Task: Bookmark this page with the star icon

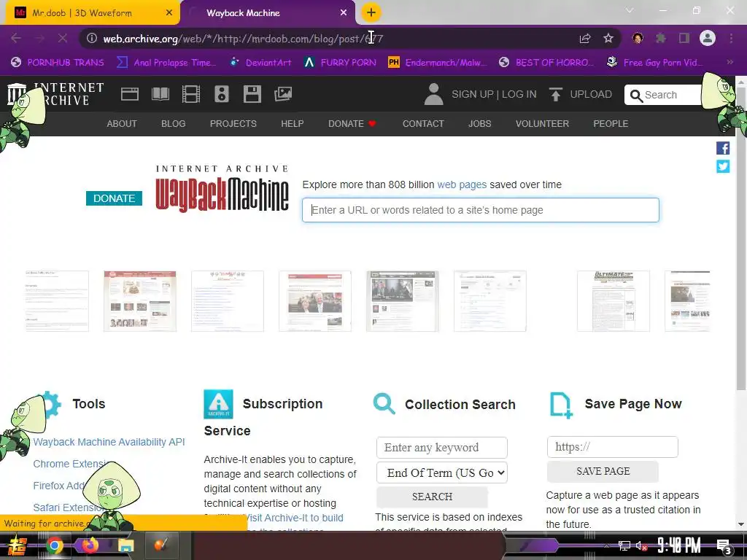Action: tap(608, 38)
